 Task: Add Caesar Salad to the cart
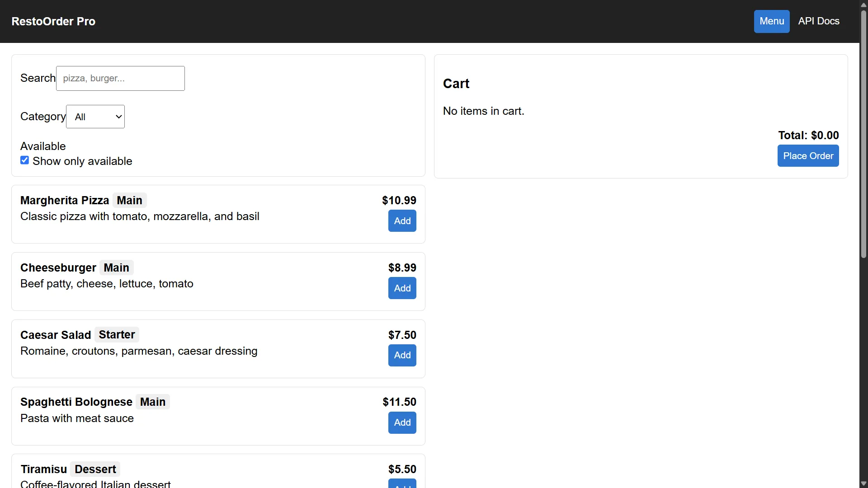tap(402, 355)
